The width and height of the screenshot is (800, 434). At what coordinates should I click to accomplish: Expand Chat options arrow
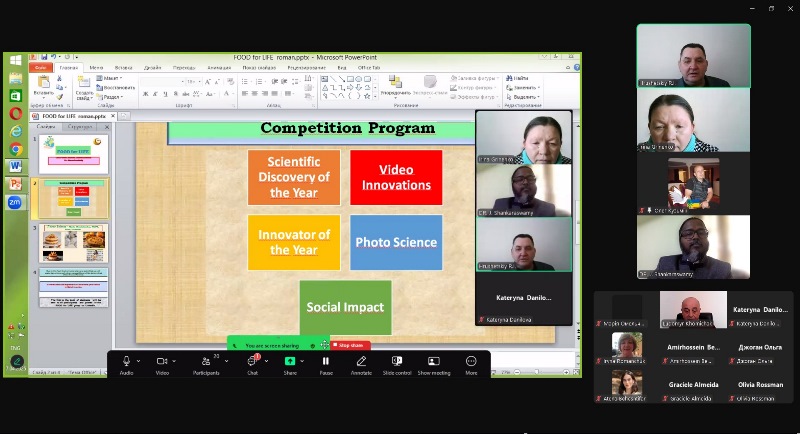[x=266, y=361]
